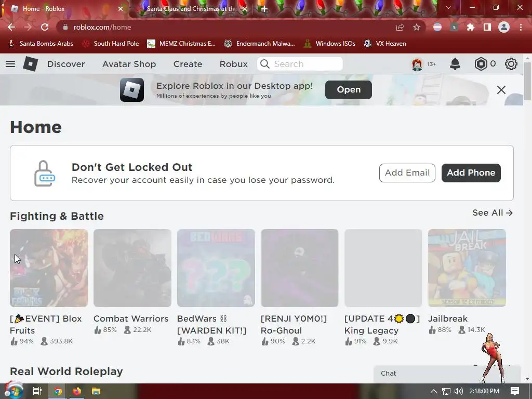The image size is (532, 399).
Task: Open the Robux menu item
Action: (233, 64)
